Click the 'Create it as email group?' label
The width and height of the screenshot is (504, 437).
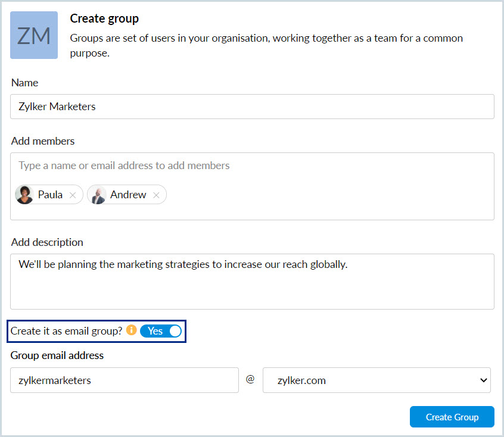[x=66, y=331]
